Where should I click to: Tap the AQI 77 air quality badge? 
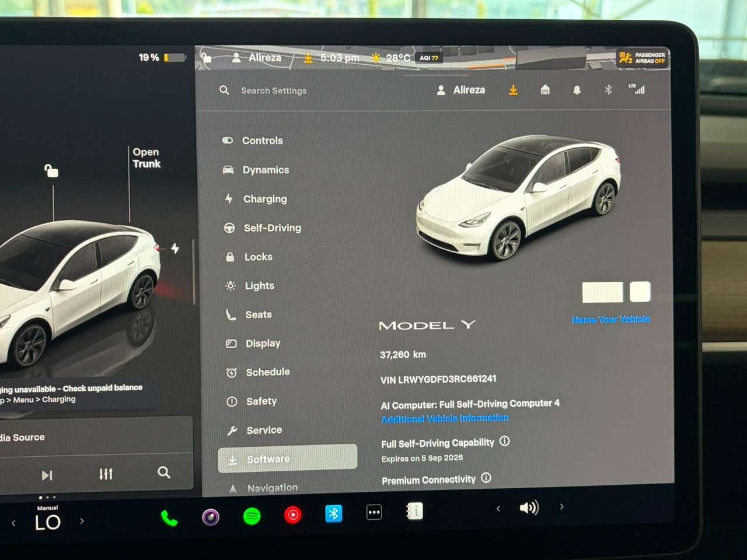coord(429,58)
